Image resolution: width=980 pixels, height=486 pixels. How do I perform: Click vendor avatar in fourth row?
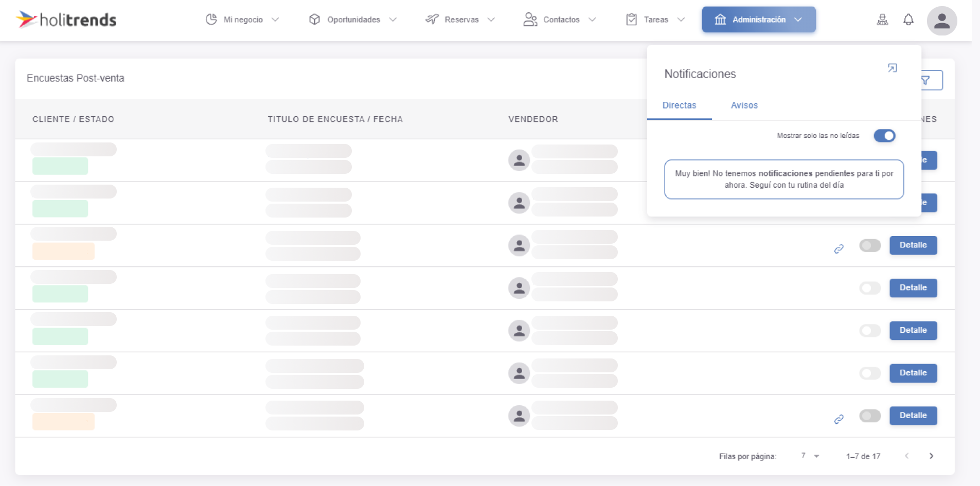519,288
